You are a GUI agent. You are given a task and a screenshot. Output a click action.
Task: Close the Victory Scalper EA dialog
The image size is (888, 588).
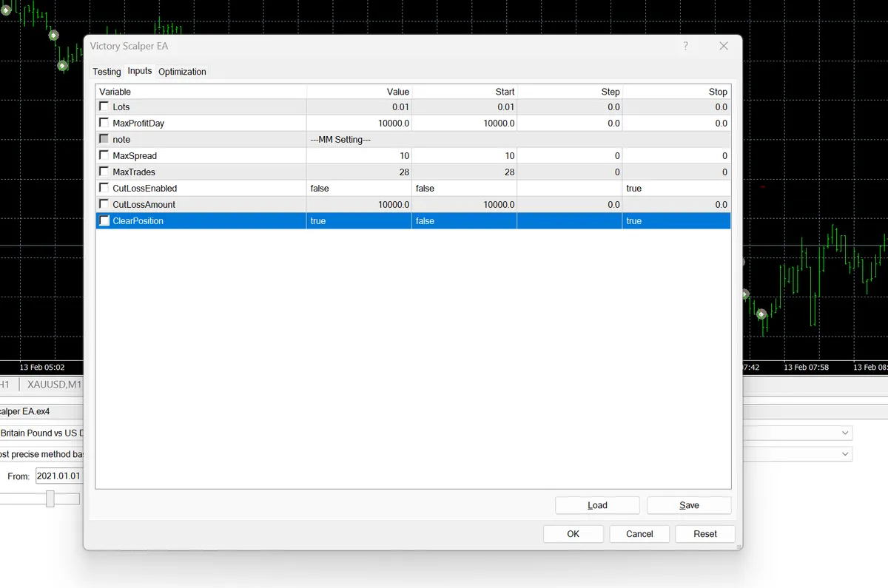point(724,46)
